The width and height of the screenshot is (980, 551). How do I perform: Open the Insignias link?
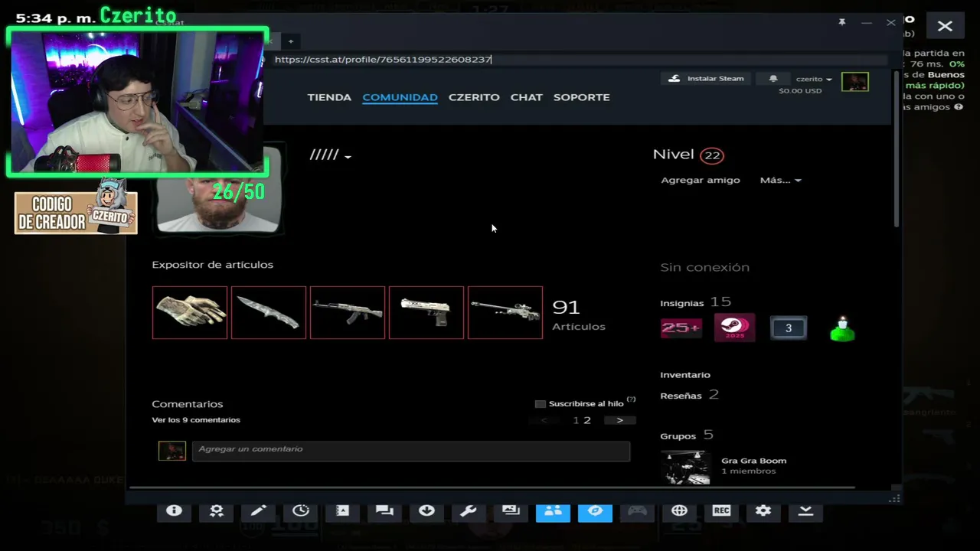tap(681, 303)
